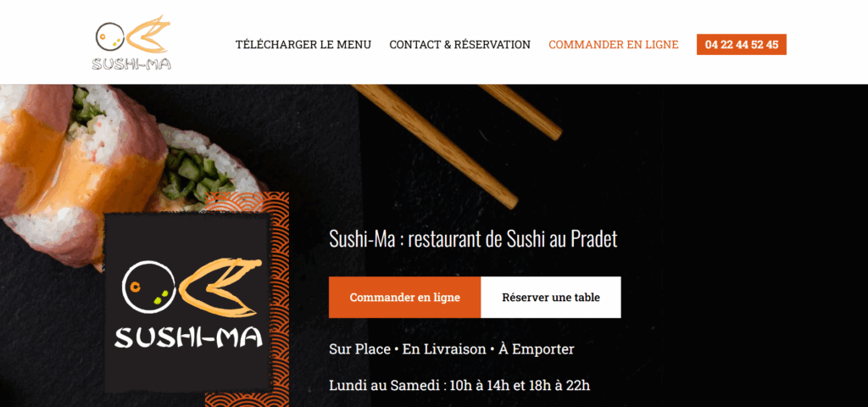
Task: Select the À Emporter text
Action: [536, 349]
